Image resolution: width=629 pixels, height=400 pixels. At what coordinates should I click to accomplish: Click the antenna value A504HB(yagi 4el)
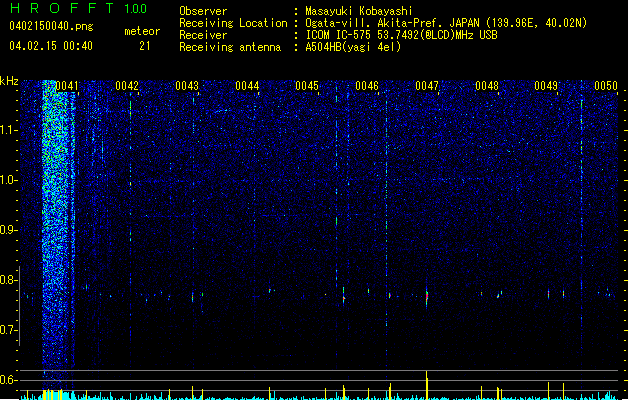click(x=353, y=47)
